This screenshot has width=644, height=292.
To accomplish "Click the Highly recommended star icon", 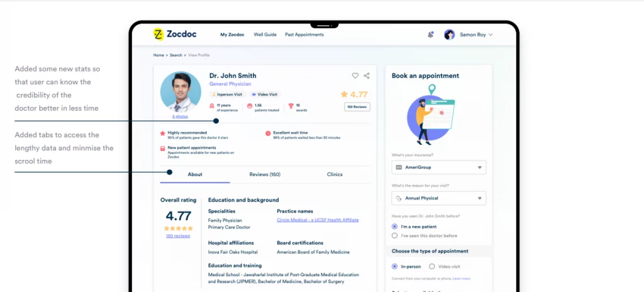I will coord(163,133).
